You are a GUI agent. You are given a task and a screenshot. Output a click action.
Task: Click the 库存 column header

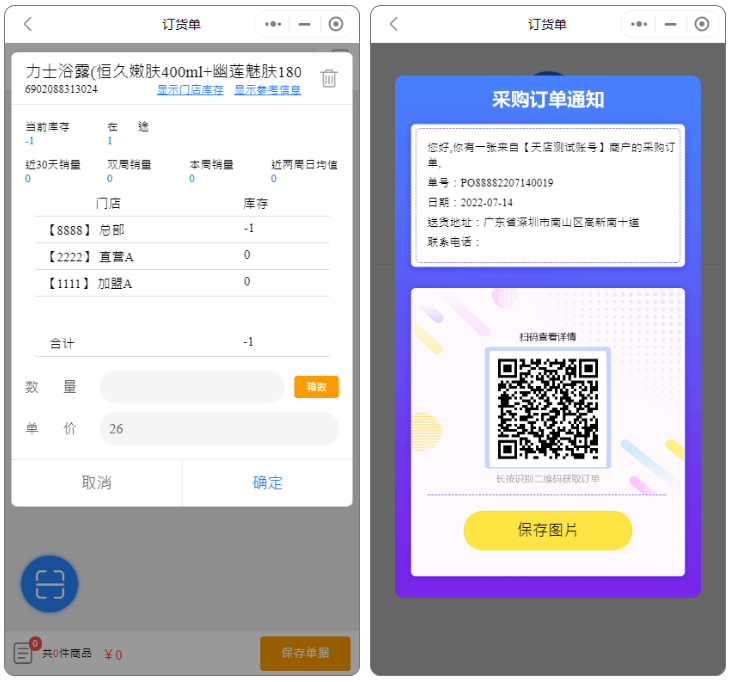point(256,203)
